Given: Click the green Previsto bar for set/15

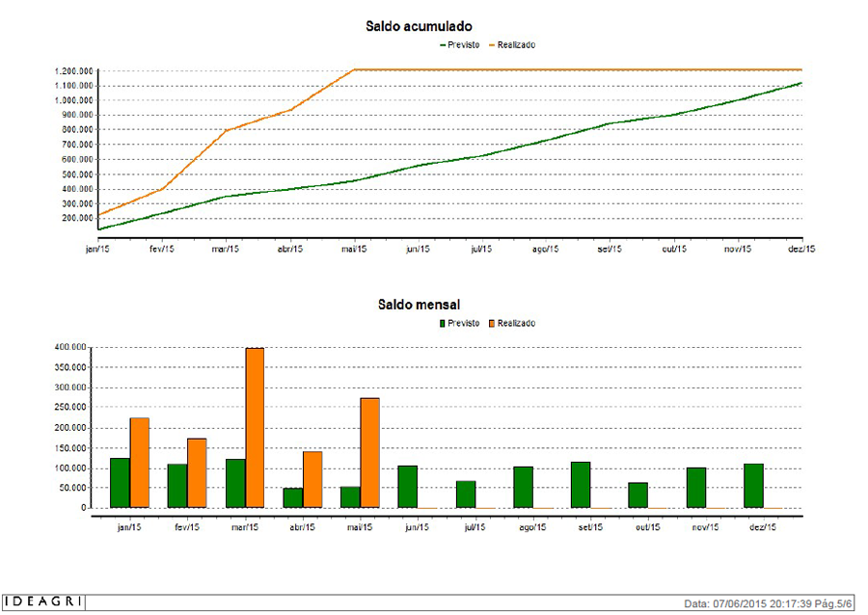Looking at the screenshot, I should click(x=581, y=485).
